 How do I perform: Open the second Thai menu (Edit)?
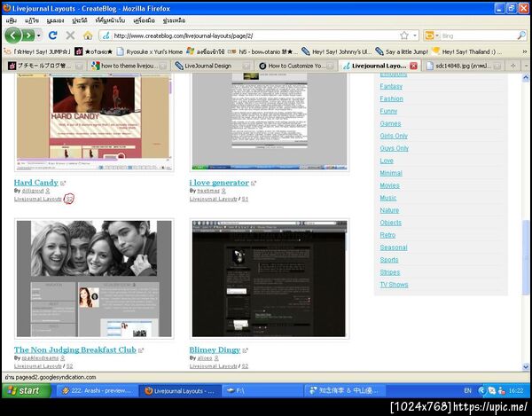click(32, 20)
